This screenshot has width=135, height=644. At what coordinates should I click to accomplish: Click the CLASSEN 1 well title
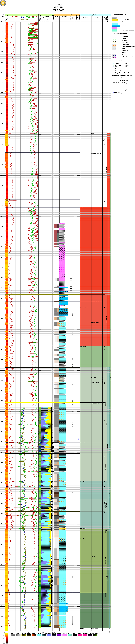(x=59, y=5)
